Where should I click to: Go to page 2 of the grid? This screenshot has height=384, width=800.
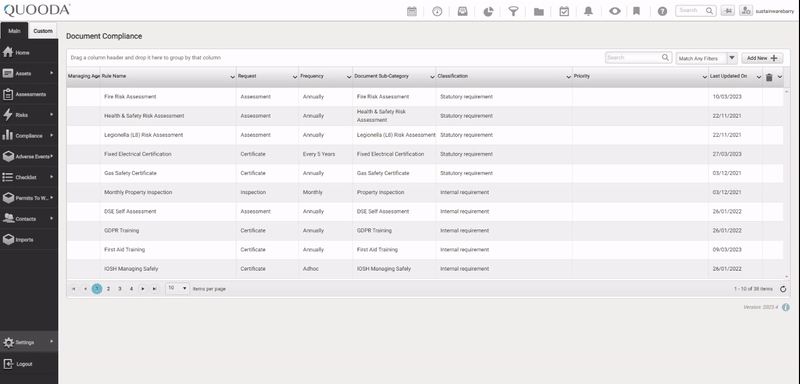pyautogui.click(x=108, y=289)
